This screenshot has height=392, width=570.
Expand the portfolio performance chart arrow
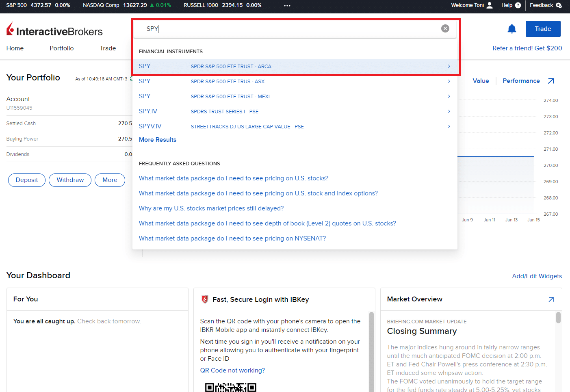(551, 81)
